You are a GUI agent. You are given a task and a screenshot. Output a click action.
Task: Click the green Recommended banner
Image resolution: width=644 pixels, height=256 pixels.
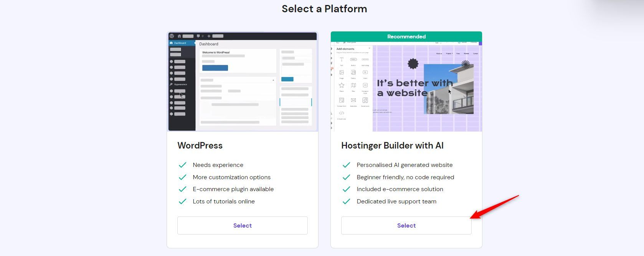click(406, 36)
